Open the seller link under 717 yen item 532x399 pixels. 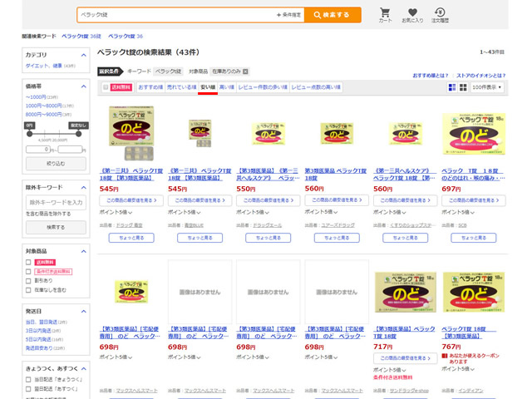409,391
